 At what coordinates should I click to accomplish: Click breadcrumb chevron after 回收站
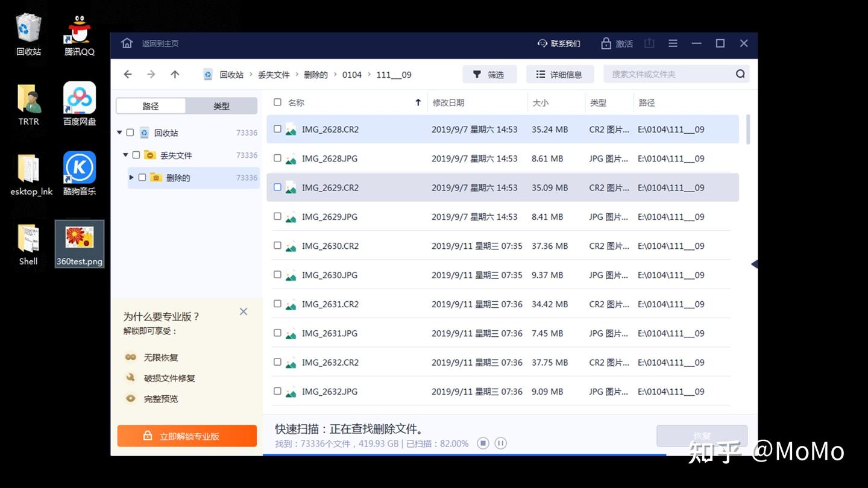[x=251, y=75]
